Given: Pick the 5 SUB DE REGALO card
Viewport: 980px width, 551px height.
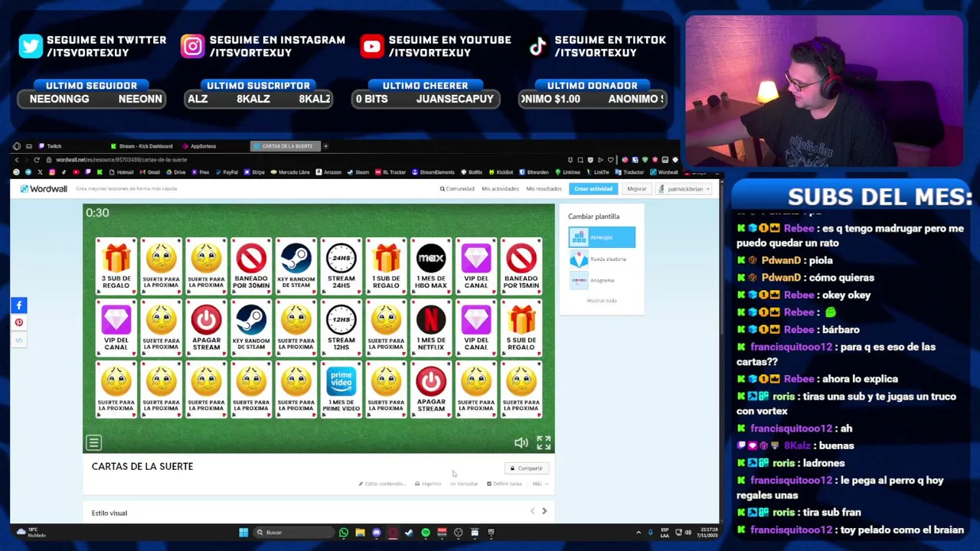Looking at the screenshot, I should [521, 328].
